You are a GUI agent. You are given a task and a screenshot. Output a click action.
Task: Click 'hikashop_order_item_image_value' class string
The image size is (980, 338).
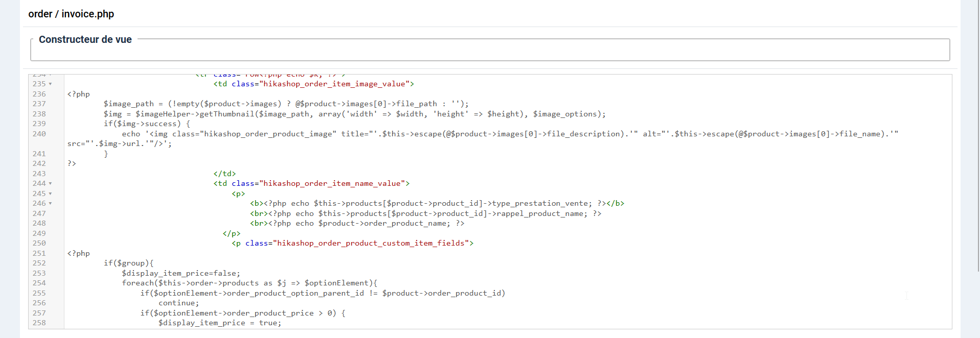(x=335, y=84)
